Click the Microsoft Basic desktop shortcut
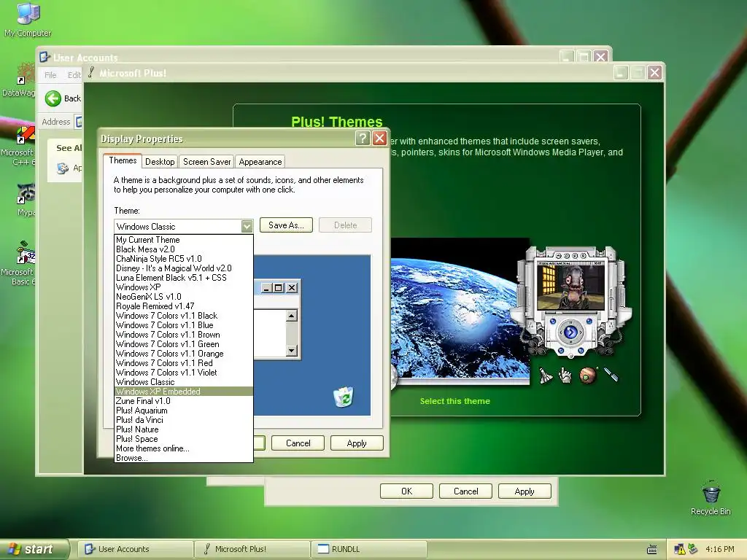The image size is (747, 560). coord(25,252)
